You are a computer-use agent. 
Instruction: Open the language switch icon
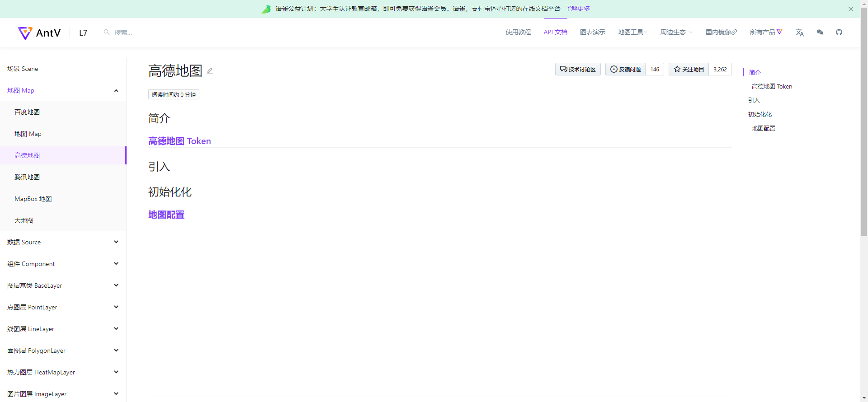800,33
